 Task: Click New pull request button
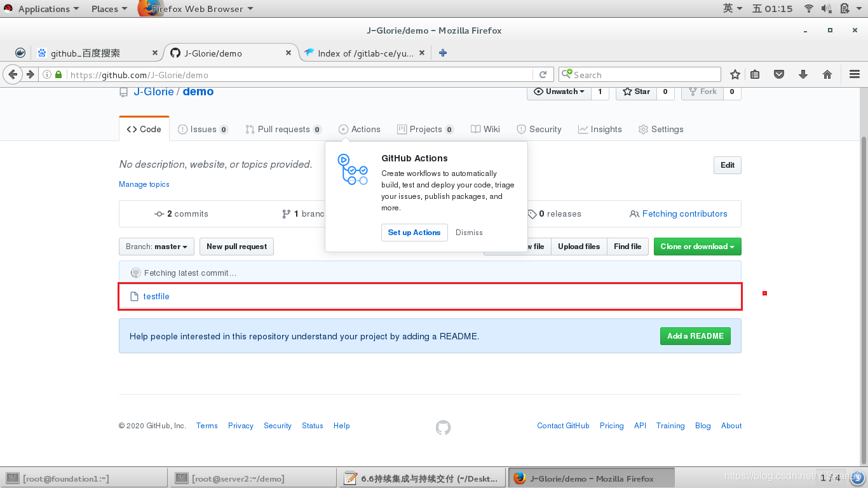click(x=236, y=247)
